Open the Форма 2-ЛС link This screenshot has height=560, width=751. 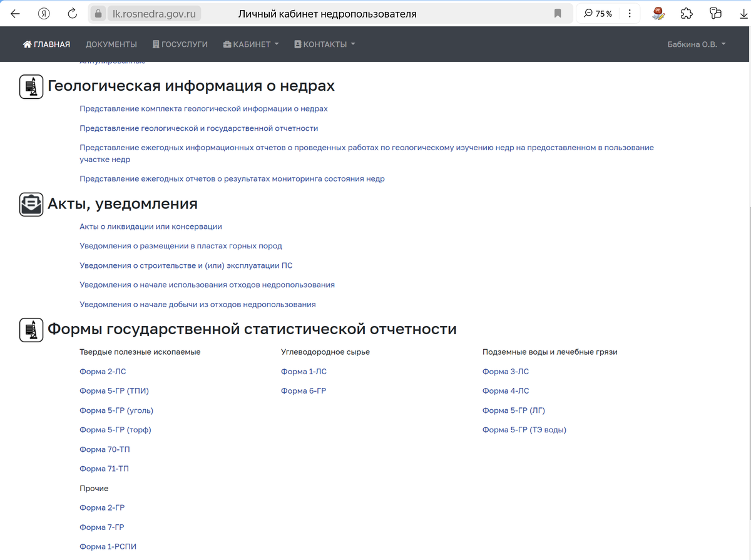click(103, 371)
